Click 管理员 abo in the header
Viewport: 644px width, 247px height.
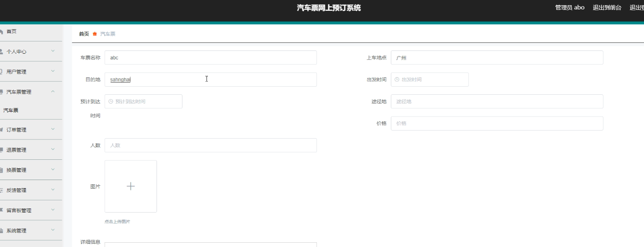click(x=570, y=8)
